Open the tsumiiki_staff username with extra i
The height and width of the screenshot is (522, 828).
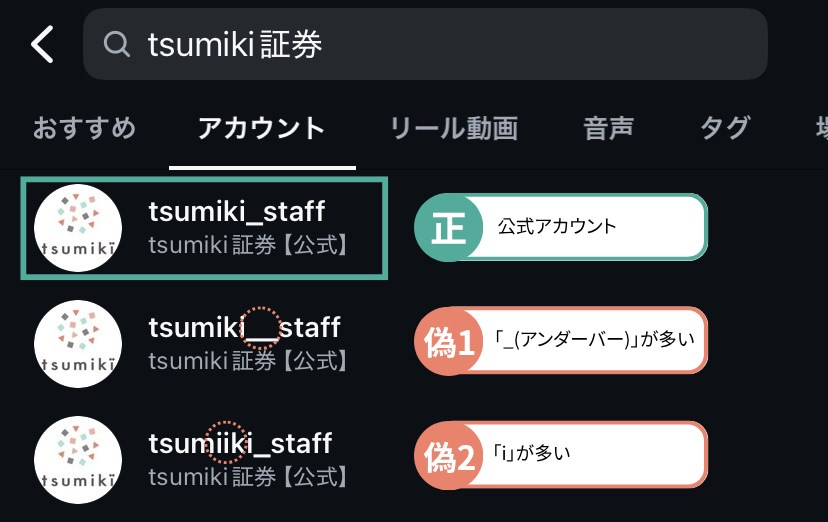pos(240,443)
